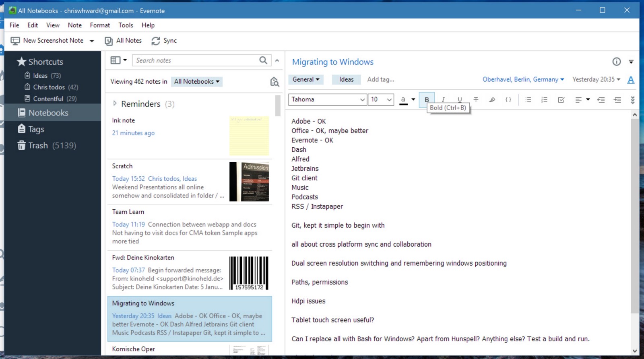Open the font color dropdown arrow
Viewport: 644px width, 359px height.
413,99
